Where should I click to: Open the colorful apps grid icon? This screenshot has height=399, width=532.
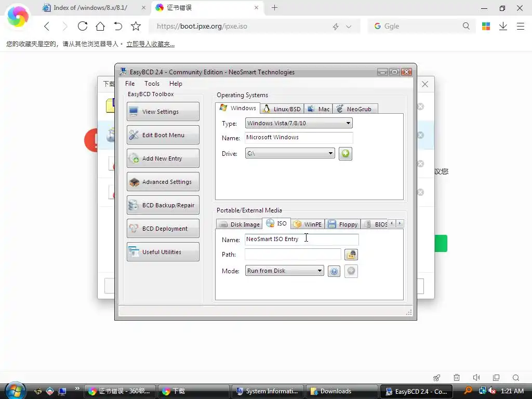[x=486, y=26]
